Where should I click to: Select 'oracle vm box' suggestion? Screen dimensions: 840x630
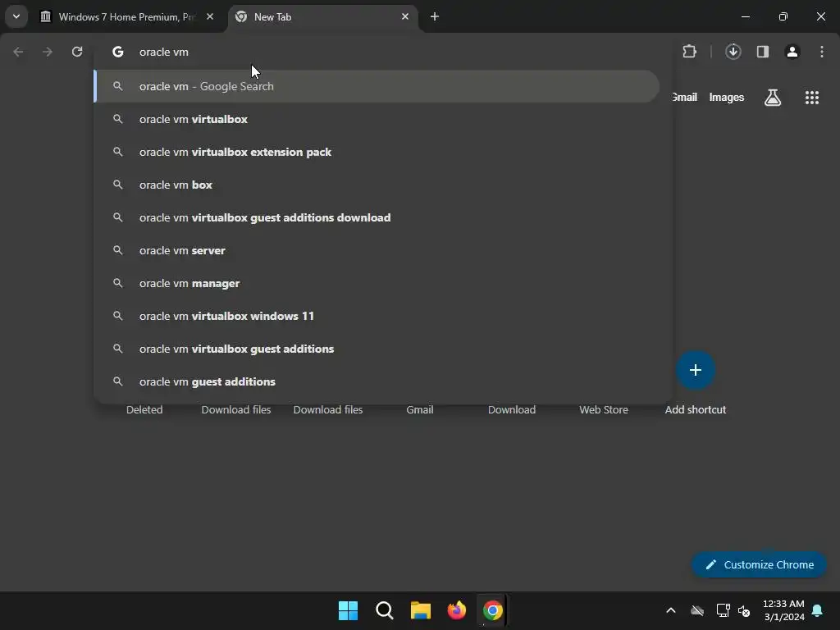click(377, 185)
